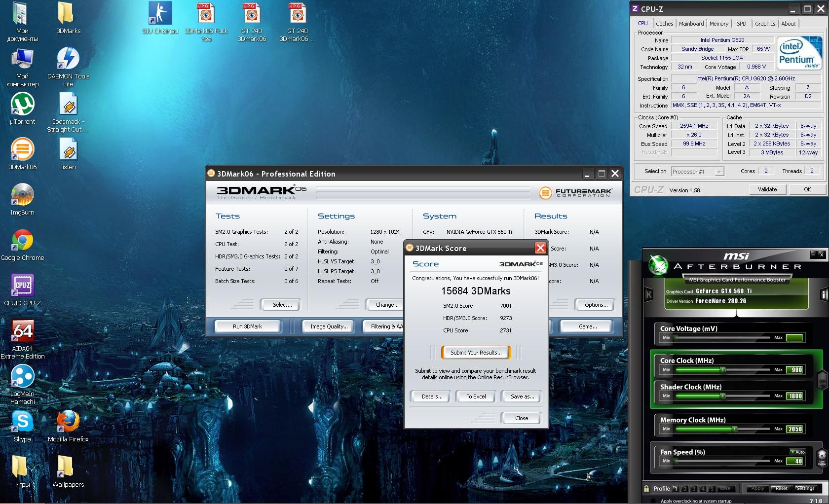The width and height of the screenshot is (829, 504).
Task: Select the Godsmack - Straight Out playlist file
Action: pos(68,112)
